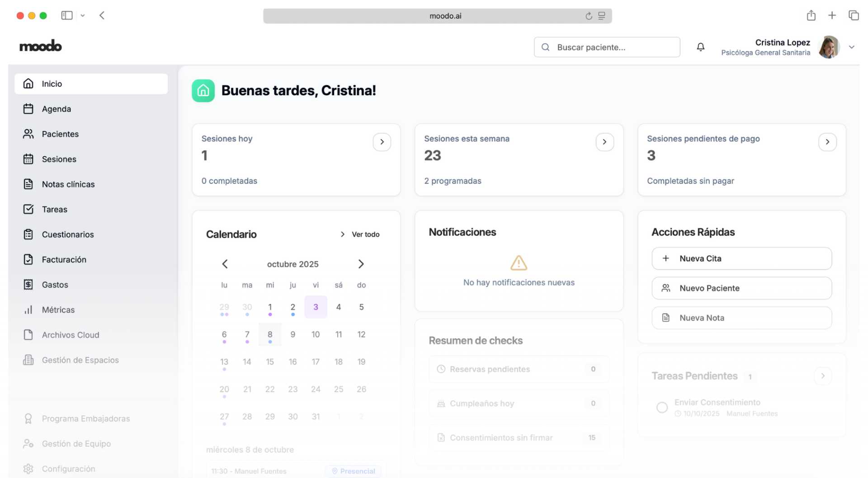Expand Sesiones pendientes de pago details
The height and width of the screenshot is (478, 868).
click(827, 141)
